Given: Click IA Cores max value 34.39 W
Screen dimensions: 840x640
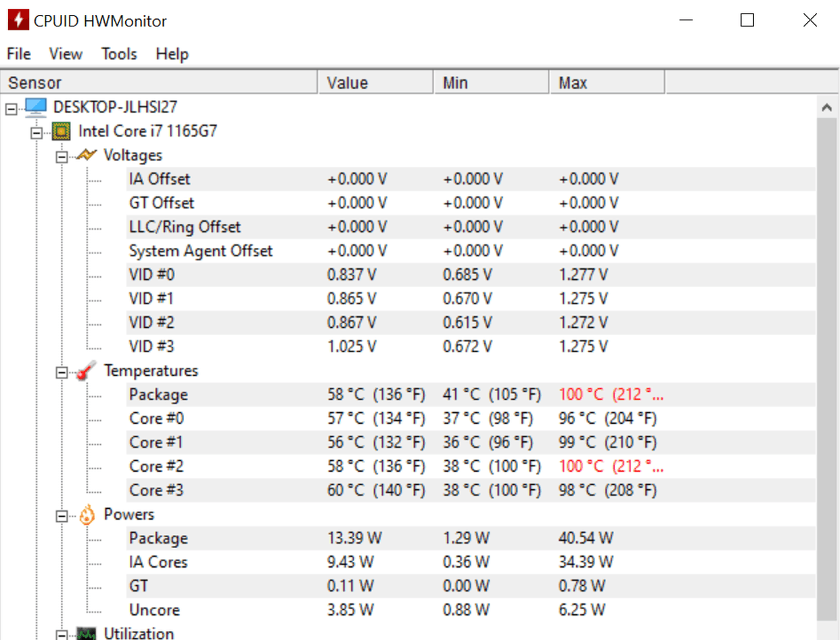Looking at the screenshot, I should pyautogui.click(x=586, y=562).
